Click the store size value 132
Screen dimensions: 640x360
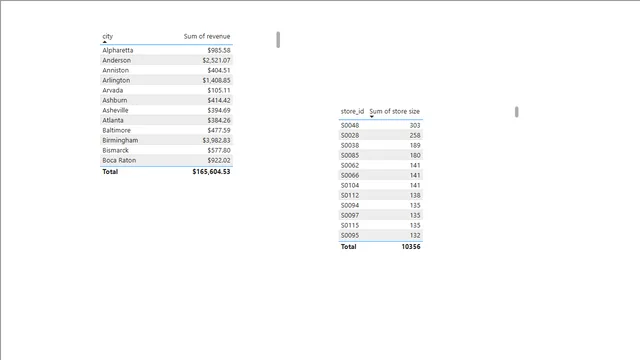(415, 236)
